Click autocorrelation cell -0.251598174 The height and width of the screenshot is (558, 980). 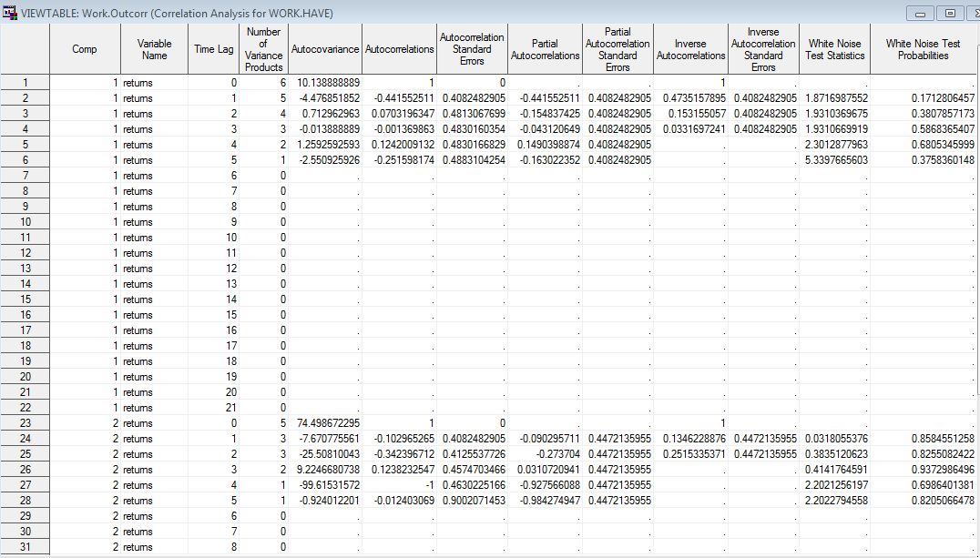[x=399, y=160]
